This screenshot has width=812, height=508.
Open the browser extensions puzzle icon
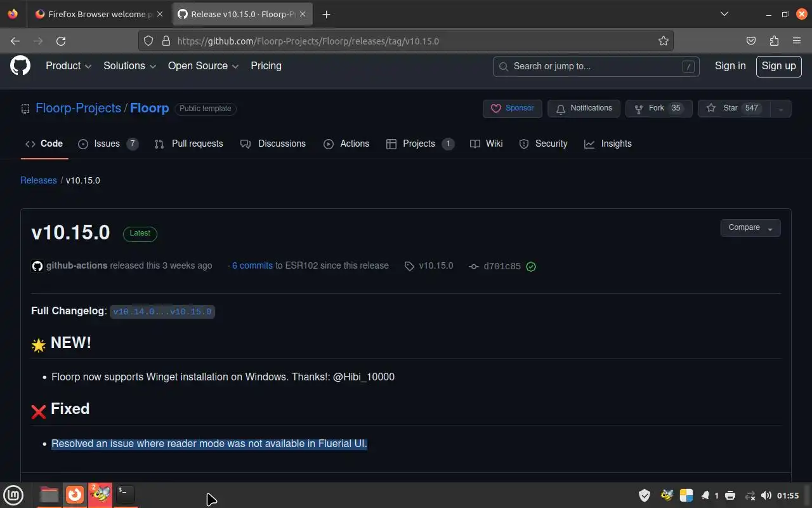point(774,41)
